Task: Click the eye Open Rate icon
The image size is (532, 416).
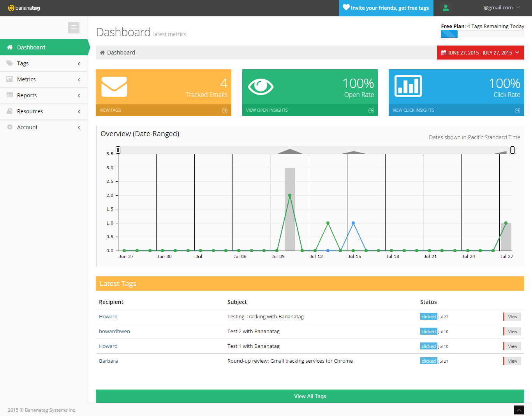Action: click(x=261, y=86)
